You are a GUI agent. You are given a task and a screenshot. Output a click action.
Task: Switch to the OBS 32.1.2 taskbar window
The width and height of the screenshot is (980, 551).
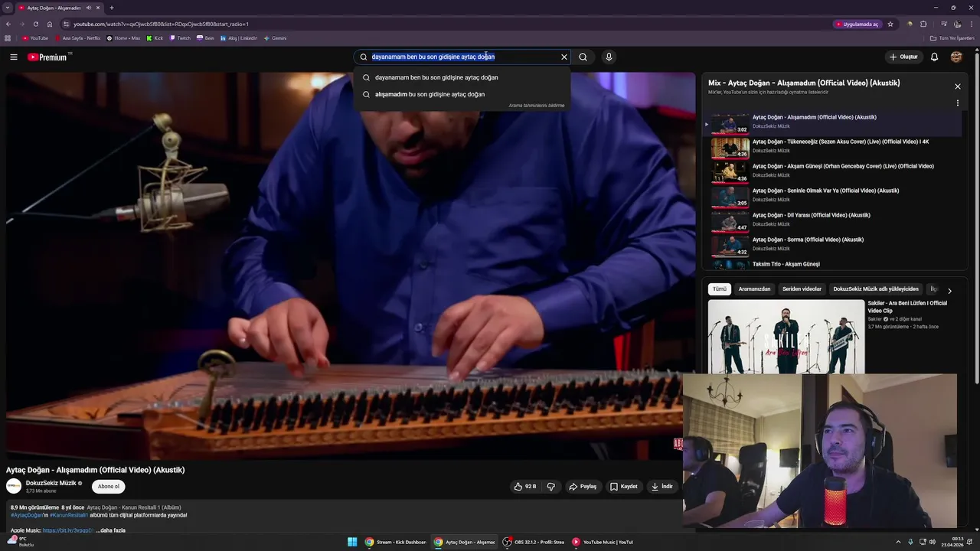pyautogui.click(x=534, y=542)
